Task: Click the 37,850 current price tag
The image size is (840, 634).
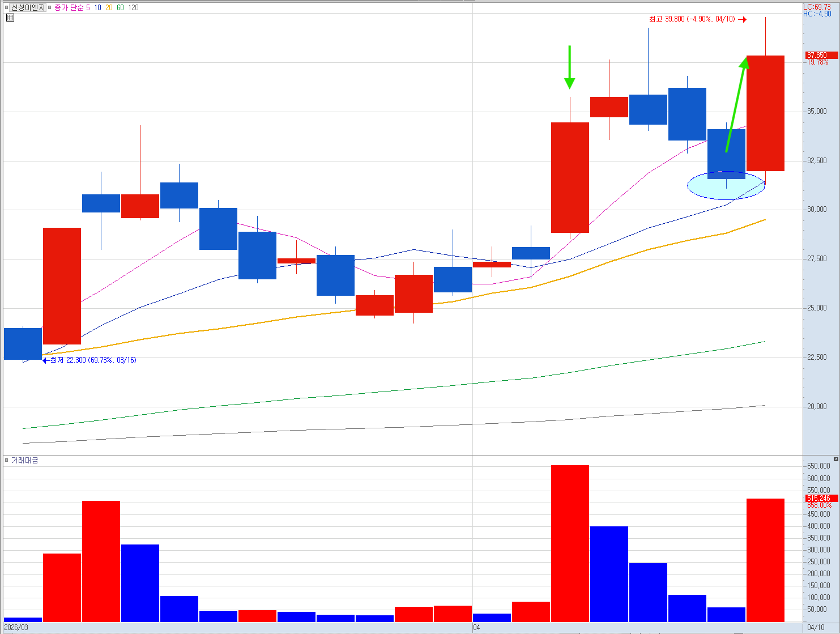Action: tap(821, 55)
